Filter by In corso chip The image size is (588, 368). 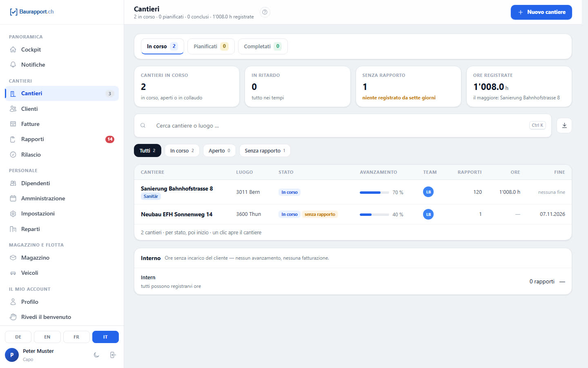pyautogui.click(x=182, y=150)
